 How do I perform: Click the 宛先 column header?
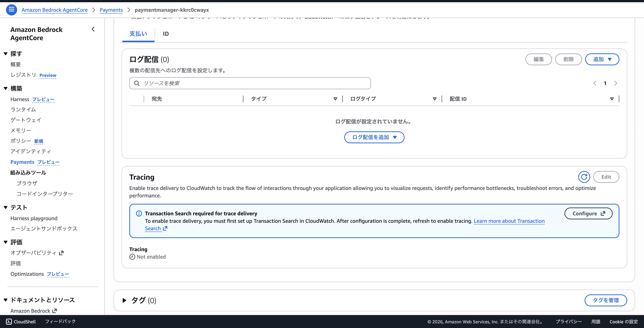[157, 99]
